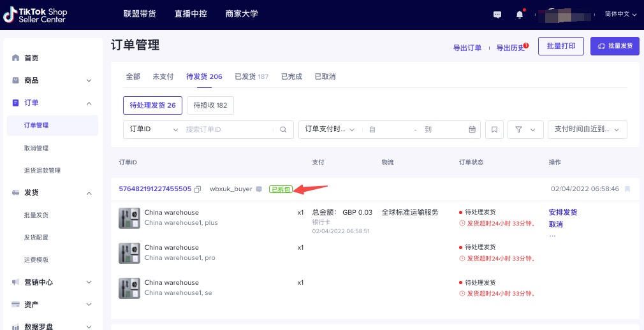Switch to the 已取消 tab
Image resolution: width=644 pixels, height=330 pixels.
coord(325,76)
